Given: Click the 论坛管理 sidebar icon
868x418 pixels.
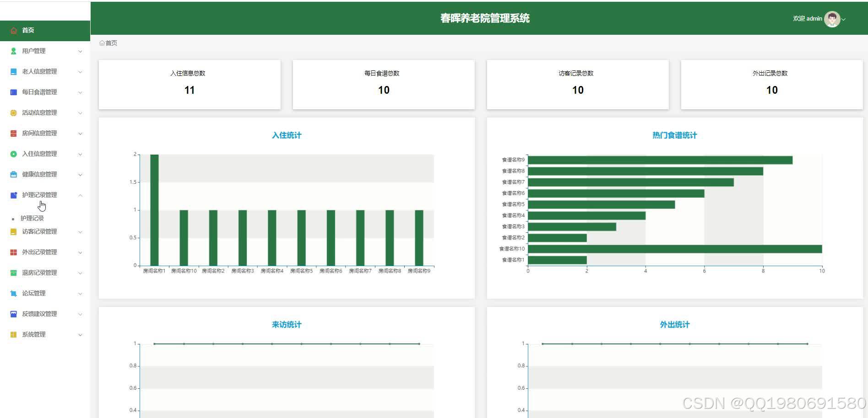Looking at the screenshot, I should [x=14, y=293].
